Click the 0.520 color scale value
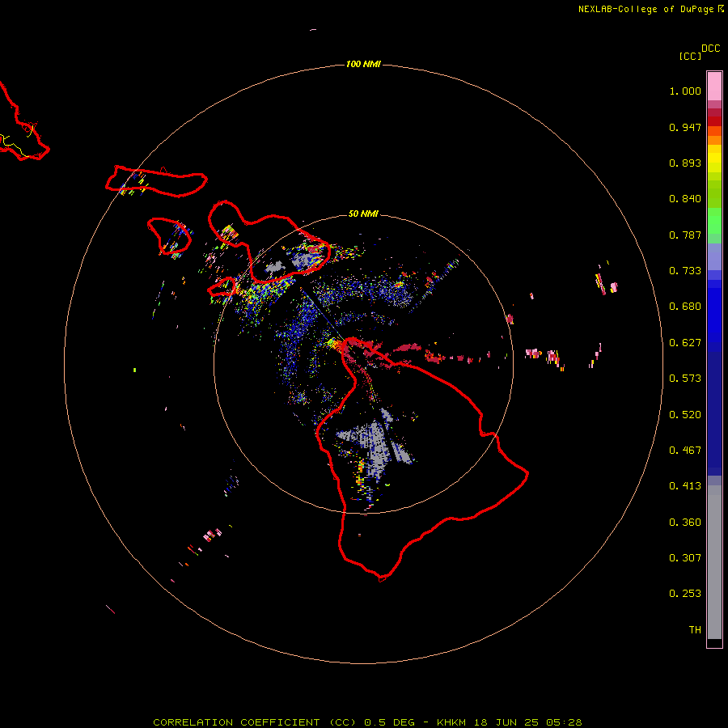This screenshot has width=728, height=728. pos(685,415)
